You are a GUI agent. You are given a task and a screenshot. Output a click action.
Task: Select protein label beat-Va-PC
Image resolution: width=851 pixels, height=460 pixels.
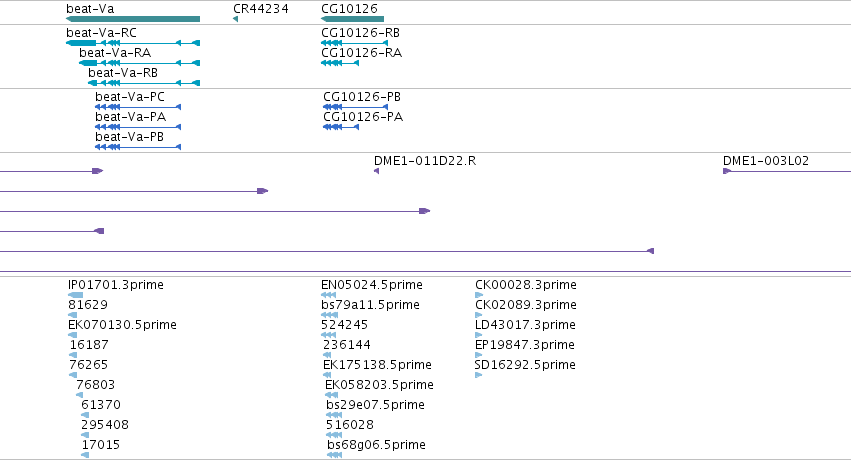[130, 97]
